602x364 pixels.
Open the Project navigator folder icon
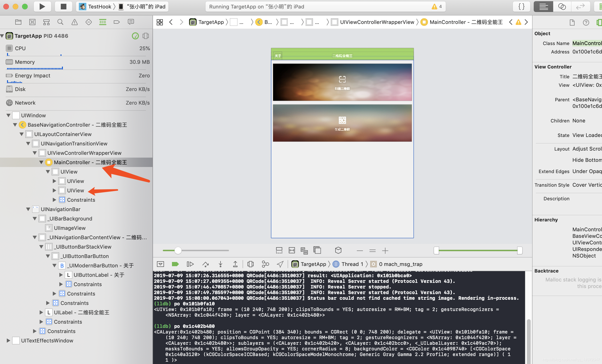18,22
